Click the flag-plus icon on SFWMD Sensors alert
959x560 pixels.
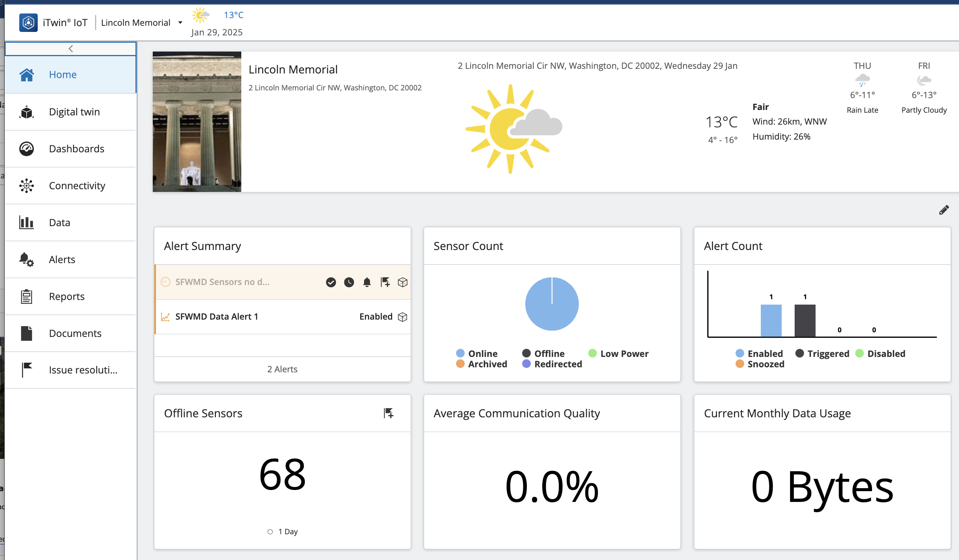[x=385, y=282]
